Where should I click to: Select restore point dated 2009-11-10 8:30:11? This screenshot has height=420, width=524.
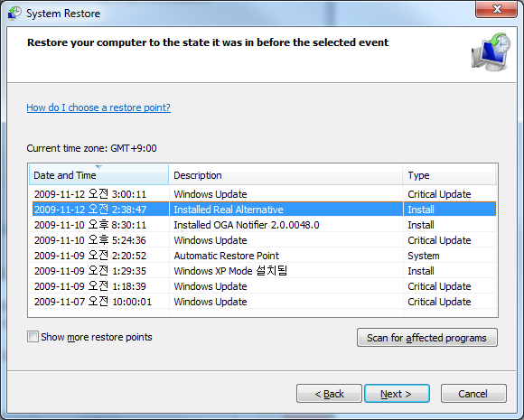click(90, 225)
